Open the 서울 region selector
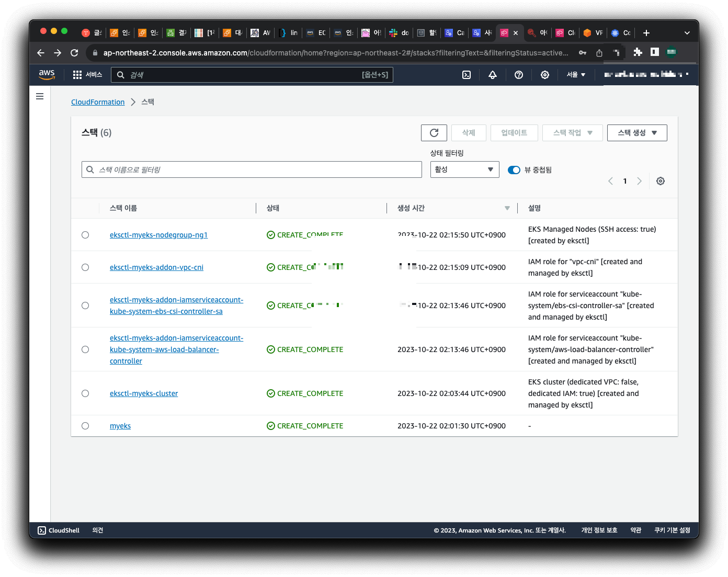 coord(576,75)
